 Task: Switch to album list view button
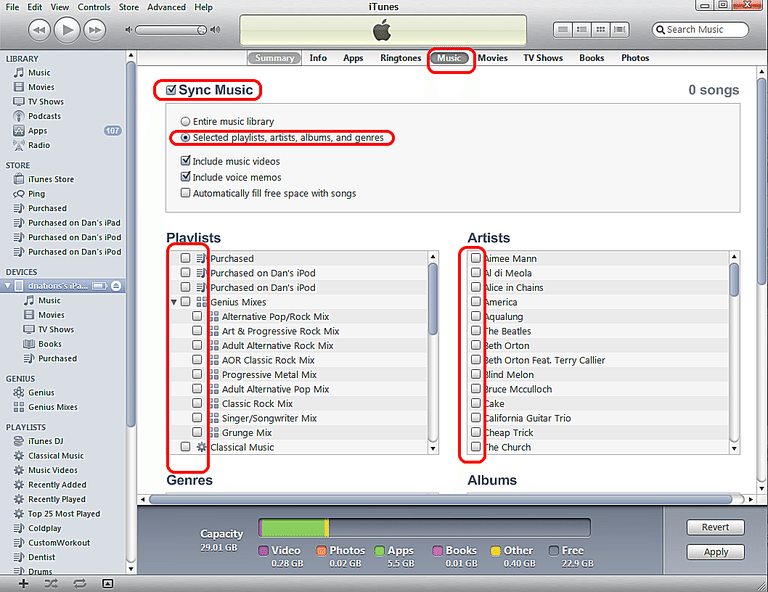point(581,30)
